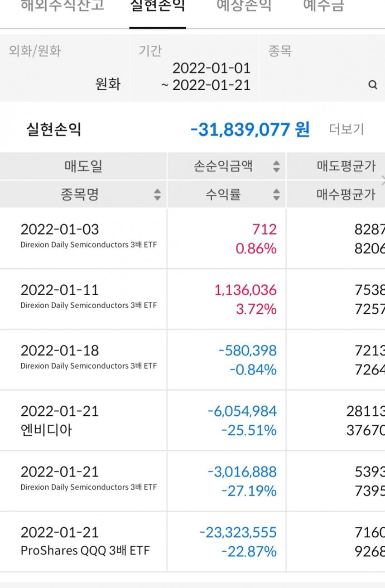Select the 실현손익 tab
The height and width of the screenshot is (588, 385).
tap(157, 5)
